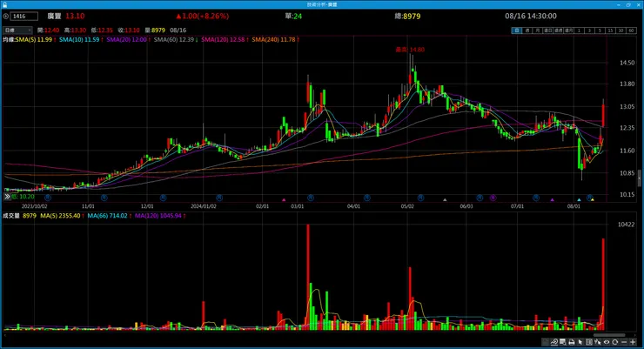Click the volume MA(66) 714.02 label
This screenshot has height=349, width=644.
pyautogui.click(x=108, y=216)
